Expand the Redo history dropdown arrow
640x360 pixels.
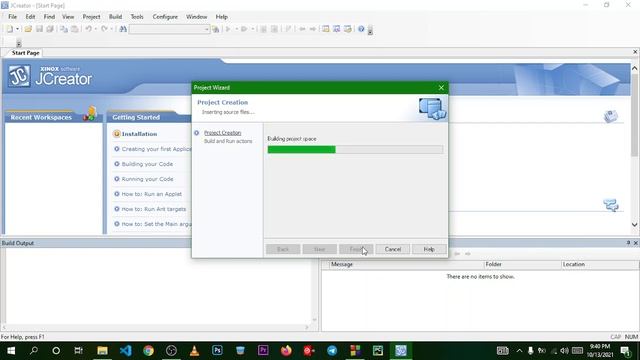point(111,29)
